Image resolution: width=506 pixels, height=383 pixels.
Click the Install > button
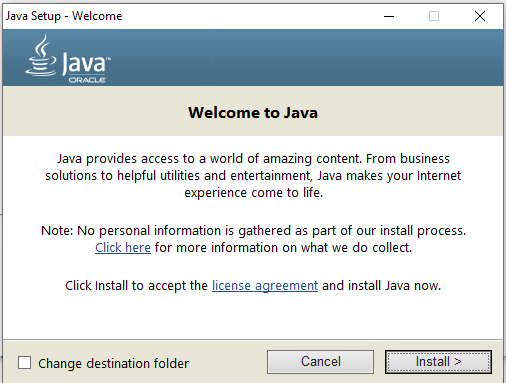[x=438, y=362]
